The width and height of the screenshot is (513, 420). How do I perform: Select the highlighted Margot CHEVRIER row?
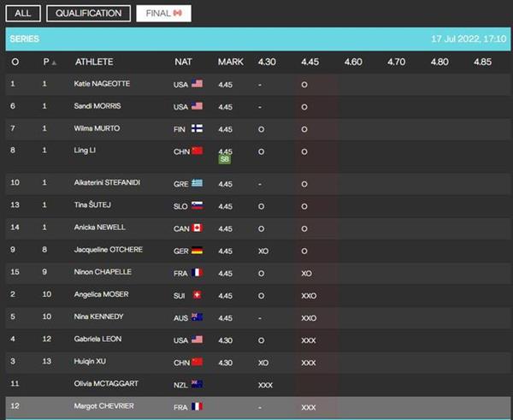pos(256,406)
